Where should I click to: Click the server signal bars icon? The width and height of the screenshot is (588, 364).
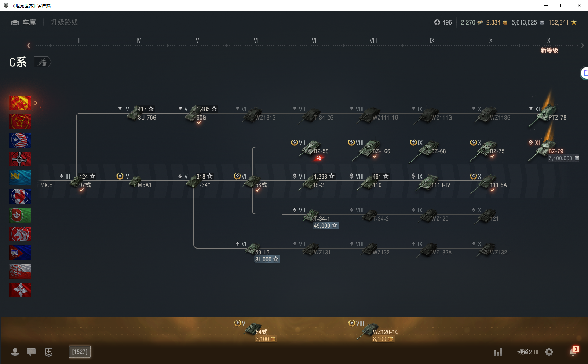point(498,352)
